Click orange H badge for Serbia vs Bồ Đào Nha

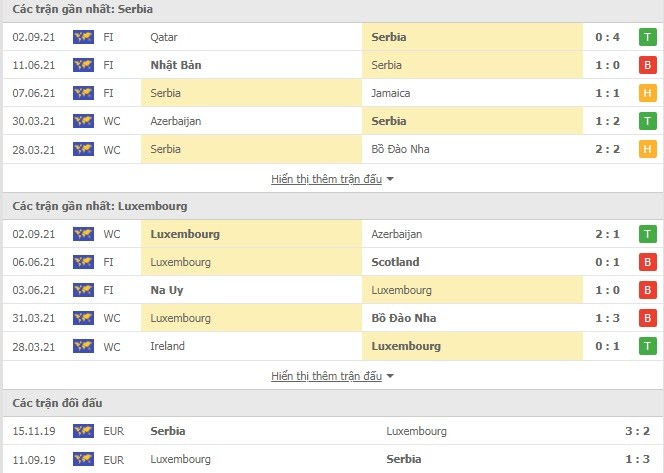[x=647, y=149]
